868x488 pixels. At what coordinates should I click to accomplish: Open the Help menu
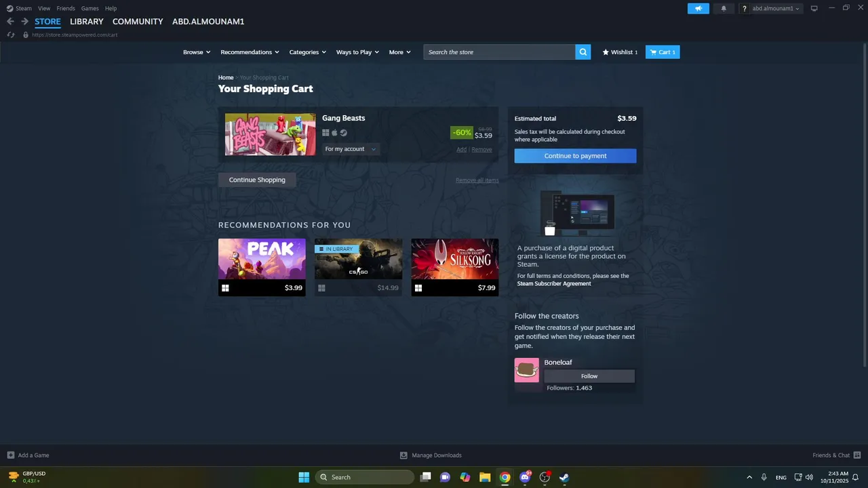(111, 8)
